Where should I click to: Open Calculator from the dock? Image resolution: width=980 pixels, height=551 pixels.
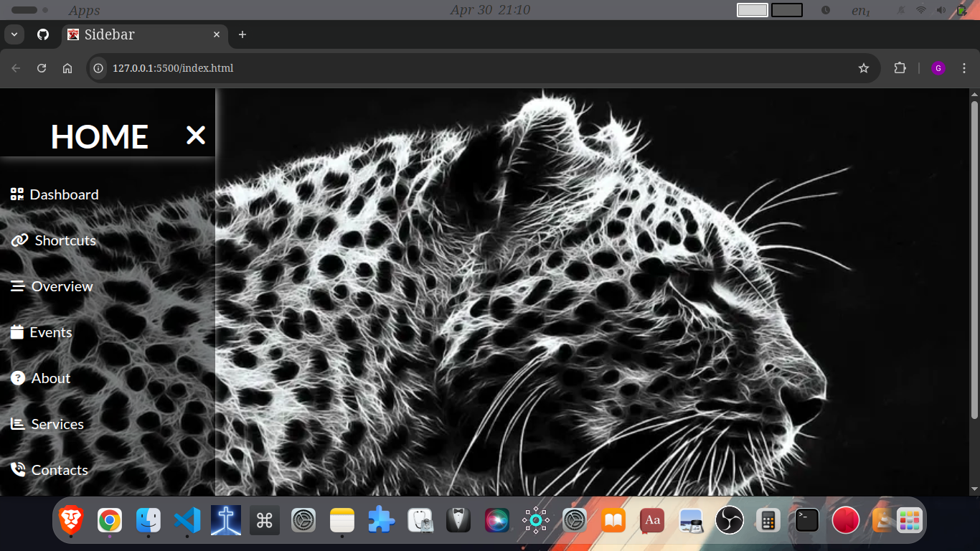[768, 520]
